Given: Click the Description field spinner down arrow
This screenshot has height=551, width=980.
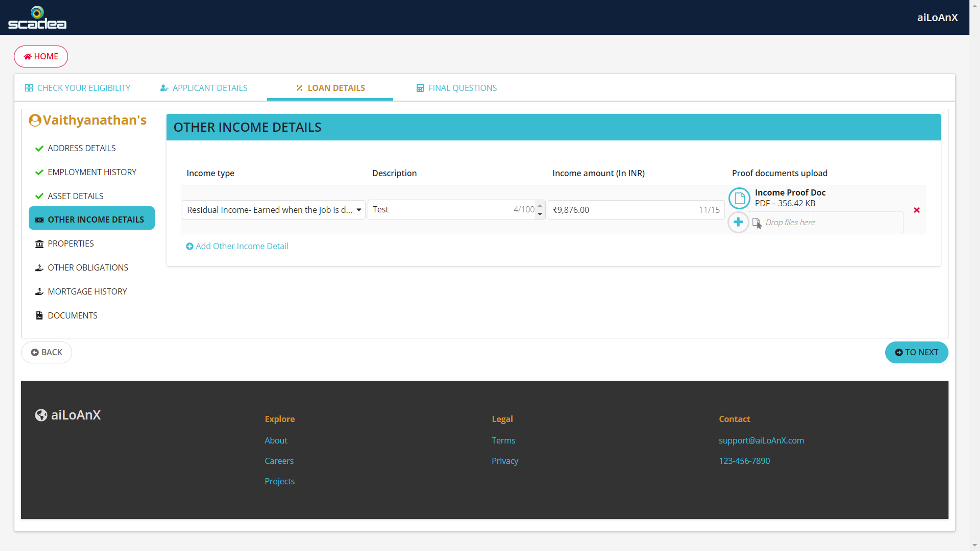Looking at the screenshot, I should tap(540, 214).
